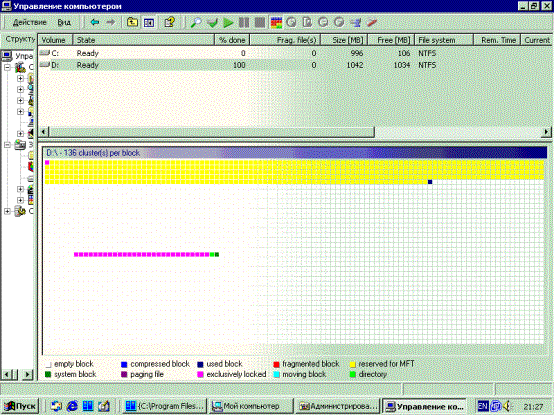Go up one level with folder icon
The width and height of the screenshot is (554, 415).
point(132,23)
